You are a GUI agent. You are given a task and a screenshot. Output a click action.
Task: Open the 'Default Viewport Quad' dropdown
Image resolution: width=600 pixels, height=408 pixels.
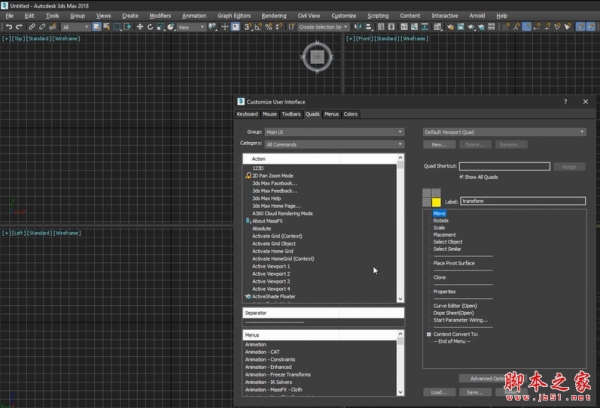(x=504, y=132)
